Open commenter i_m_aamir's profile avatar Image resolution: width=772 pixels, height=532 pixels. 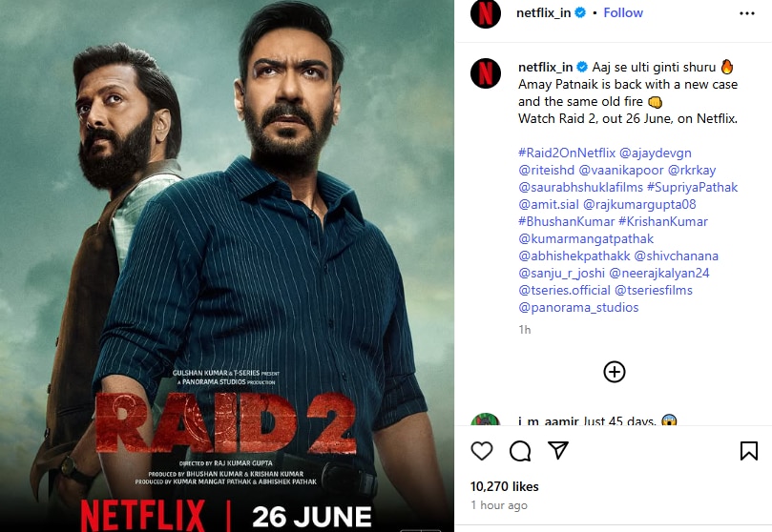[x=486, y=419]
